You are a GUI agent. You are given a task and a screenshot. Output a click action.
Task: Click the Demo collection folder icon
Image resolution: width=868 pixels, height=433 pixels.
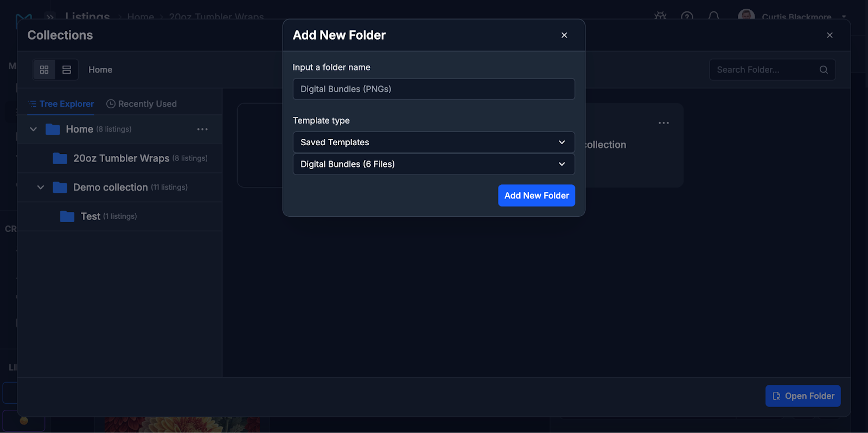tap(60, 188)
